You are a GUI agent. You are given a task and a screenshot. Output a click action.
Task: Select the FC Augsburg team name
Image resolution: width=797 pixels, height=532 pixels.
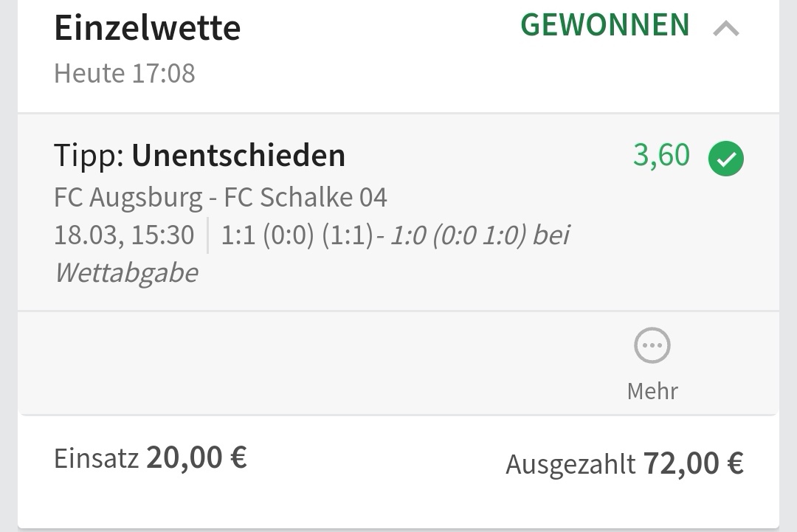click(x=128, y=198)
